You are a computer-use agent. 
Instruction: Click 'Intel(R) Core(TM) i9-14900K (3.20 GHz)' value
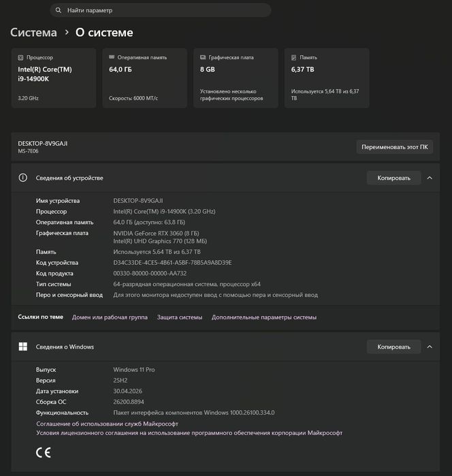point(164,211)
